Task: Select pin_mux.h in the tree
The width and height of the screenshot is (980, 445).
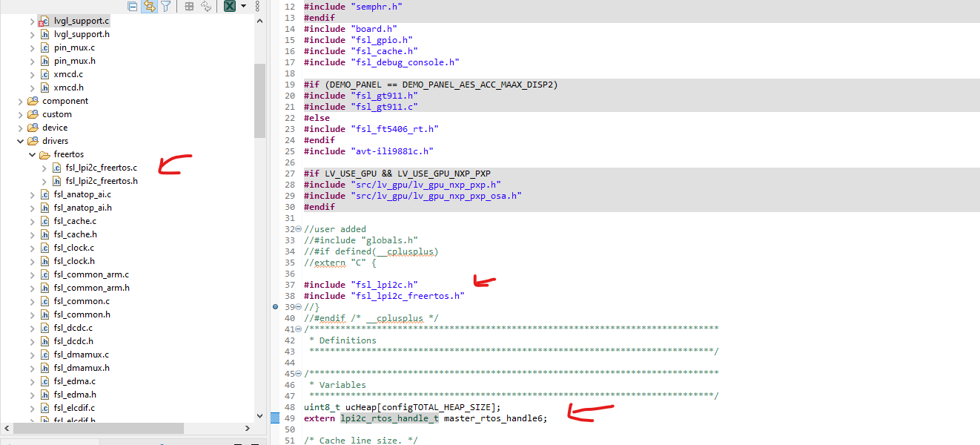Action: (74, 61)
